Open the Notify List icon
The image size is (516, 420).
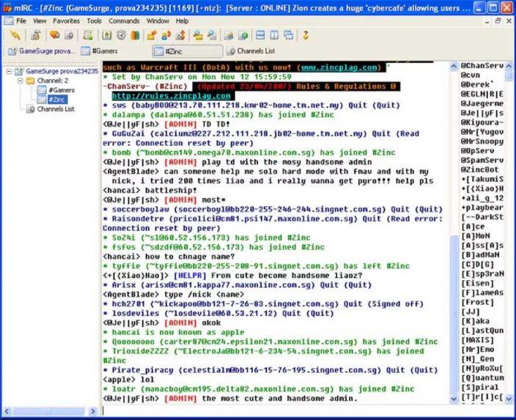(x=229, y=35)
